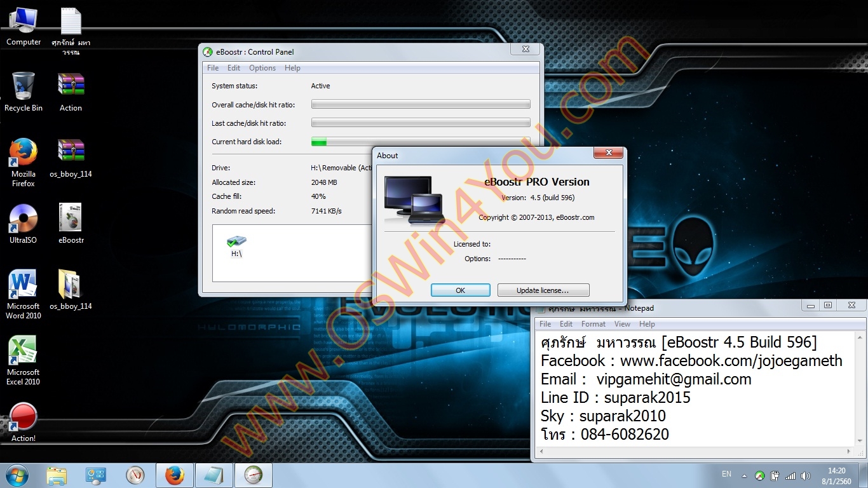The width and height of the screenshot is (868, 488).
Task: Click the pinned Windows Control Panel taskbar icon
Action: coord(96,475)
